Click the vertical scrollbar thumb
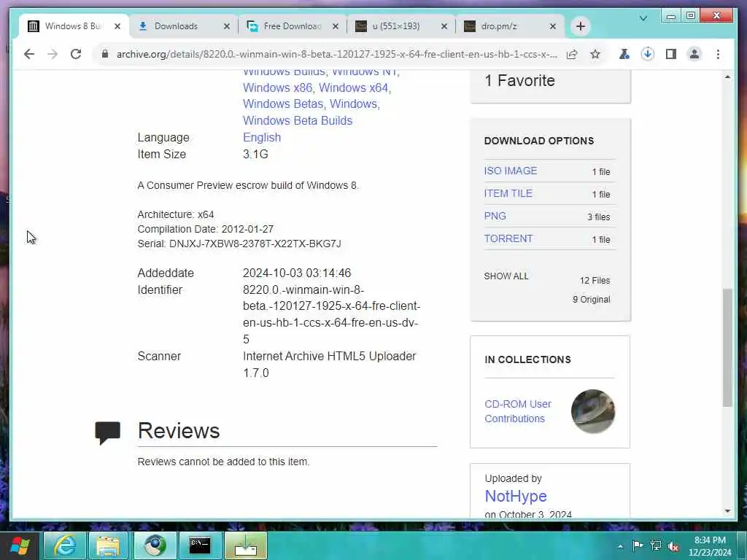The height and width of the screenshot is (560, 747). click(x=727, y=348)
